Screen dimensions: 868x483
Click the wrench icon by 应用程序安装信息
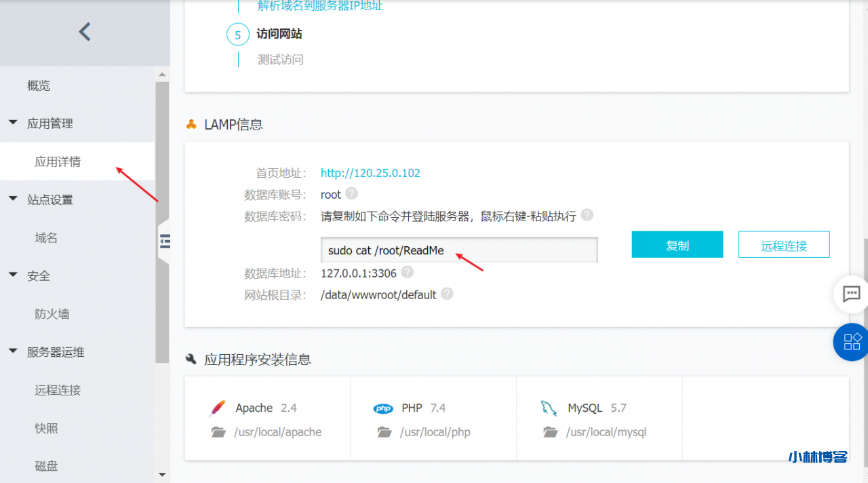(x=191, y=359)
